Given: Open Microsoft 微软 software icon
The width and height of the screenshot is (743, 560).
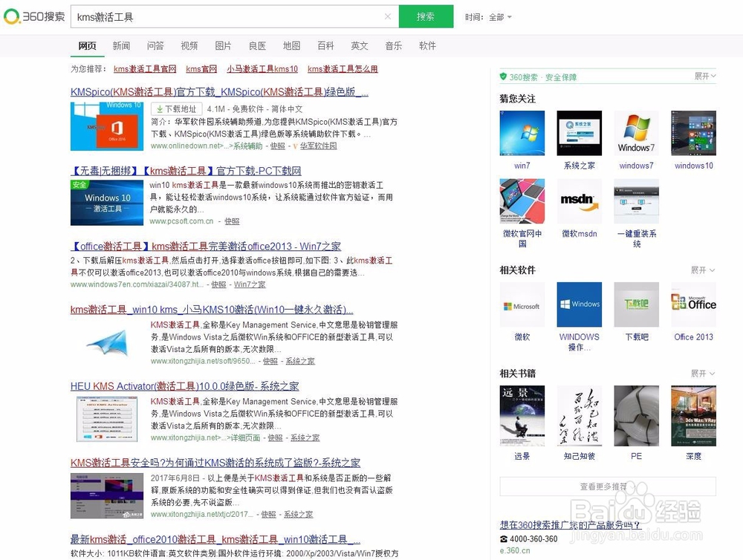Looking at the screenshot, I should click(522, 305).
